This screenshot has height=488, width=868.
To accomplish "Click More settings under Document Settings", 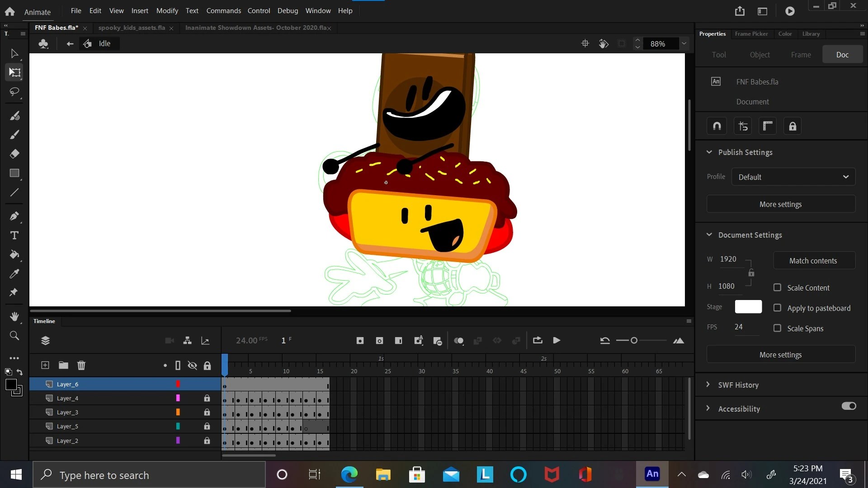I will click(x=781, y=355).
